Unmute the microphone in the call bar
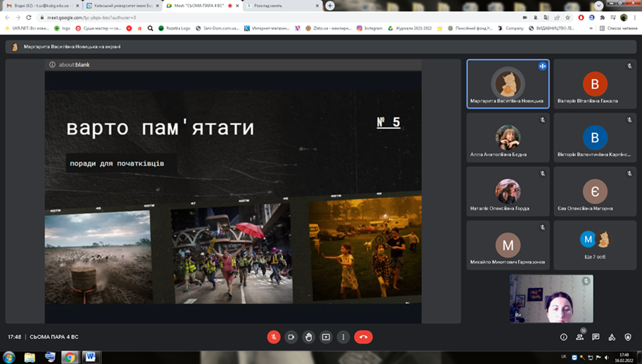Image resolution: width=642 pixels, height=364 pixels. click(274, 337)
